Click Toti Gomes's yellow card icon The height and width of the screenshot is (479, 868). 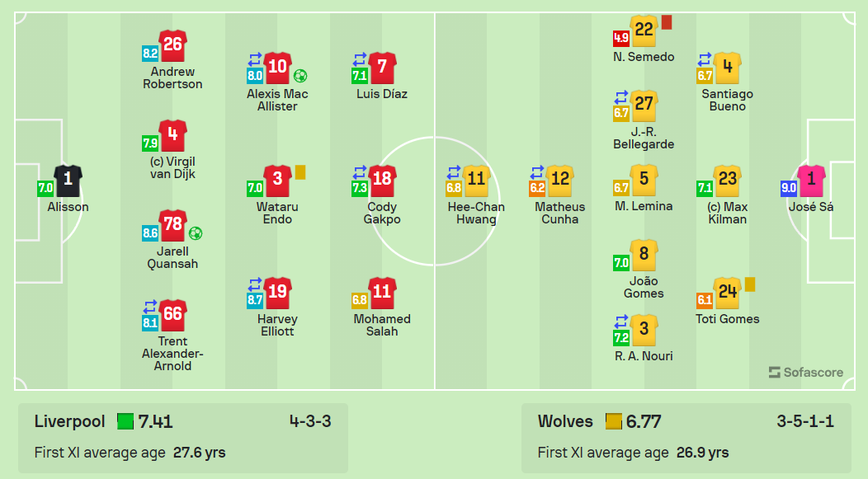tap(750, 284)
